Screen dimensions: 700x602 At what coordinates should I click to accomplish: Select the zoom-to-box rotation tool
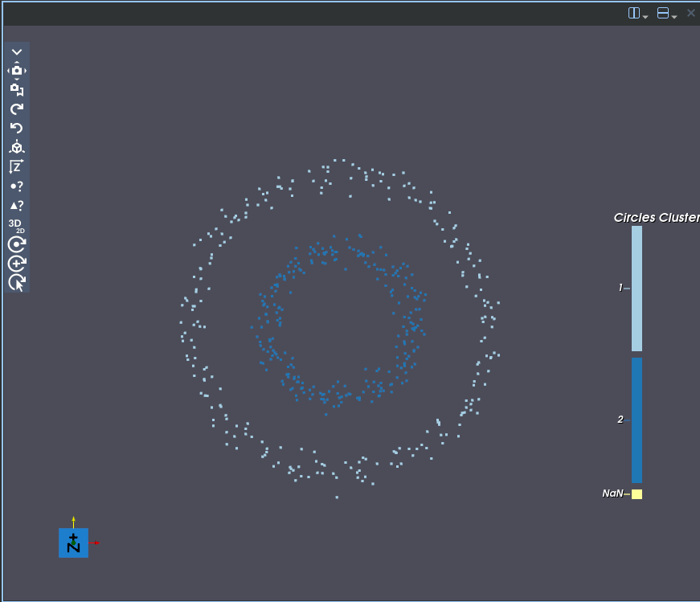point(17,263)
